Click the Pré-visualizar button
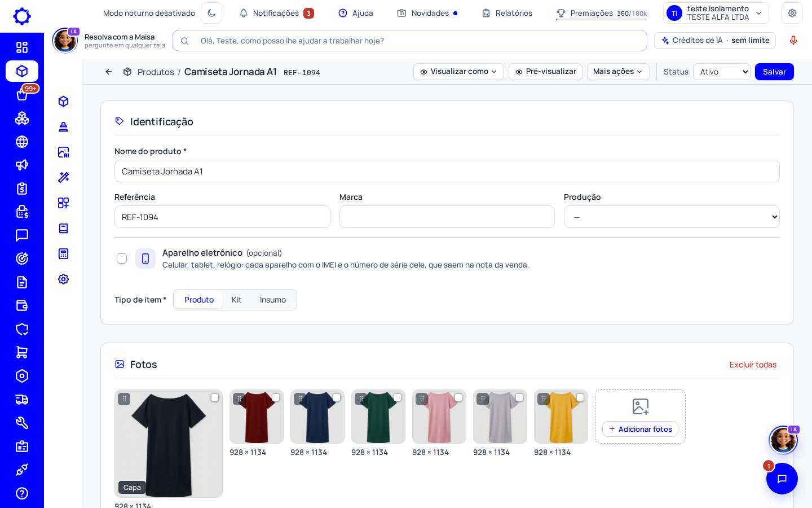Viewport: 812px width, 508px height. [545, 72]
